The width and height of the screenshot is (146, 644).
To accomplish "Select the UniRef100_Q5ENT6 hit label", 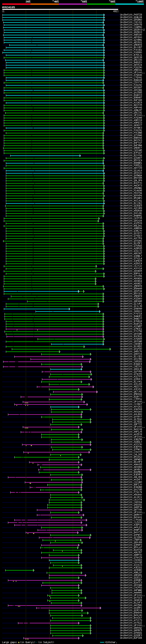I will point(131,45).
